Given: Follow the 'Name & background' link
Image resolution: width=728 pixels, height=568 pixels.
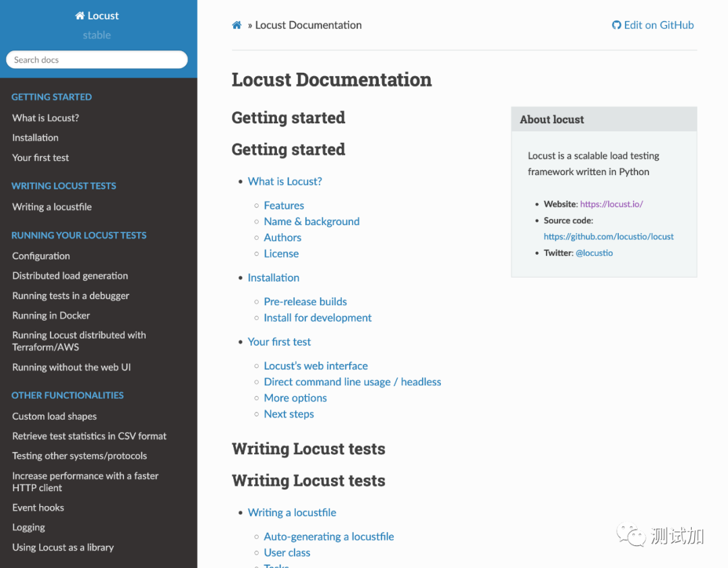Looking at the screenshot, I should click(311, 222).
